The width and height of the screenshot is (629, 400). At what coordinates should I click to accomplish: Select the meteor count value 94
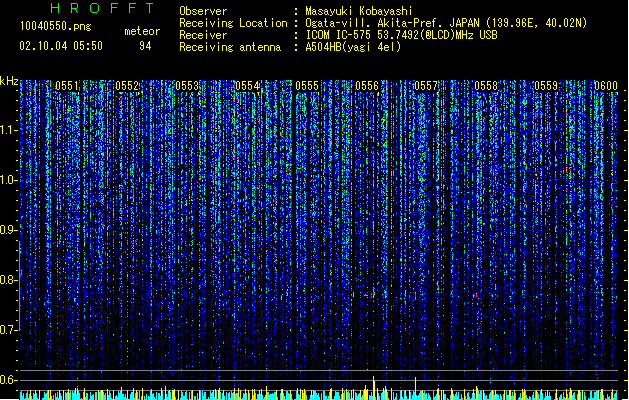(145, 46)
